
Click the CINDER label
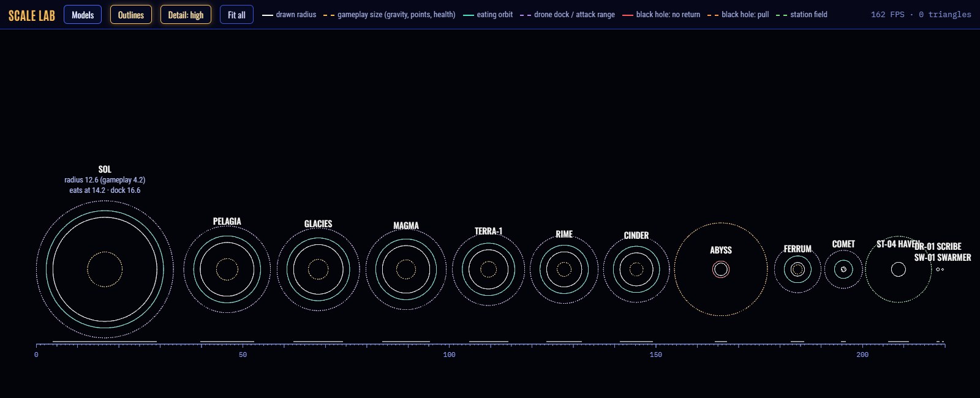(x=636, y=235)
